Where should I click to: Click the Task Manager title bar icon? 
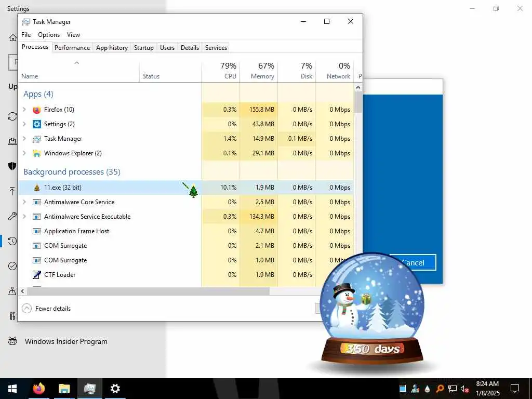pos(26,22)
